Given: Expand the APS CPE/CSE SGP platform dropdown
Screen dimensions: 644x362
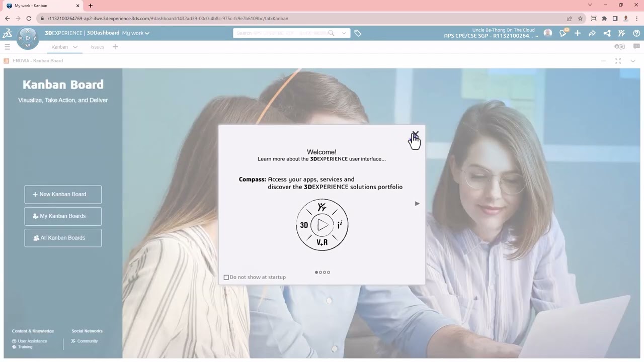Looking at the screenshot, I should coord(537,36).
